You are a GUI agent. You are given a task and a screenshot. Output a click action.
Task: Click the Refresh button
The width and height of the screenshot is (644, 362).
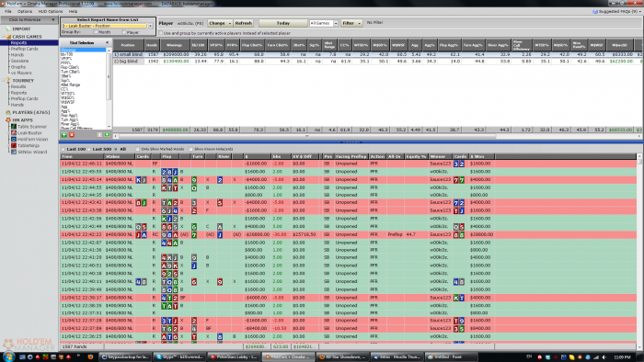coord(244,23)
